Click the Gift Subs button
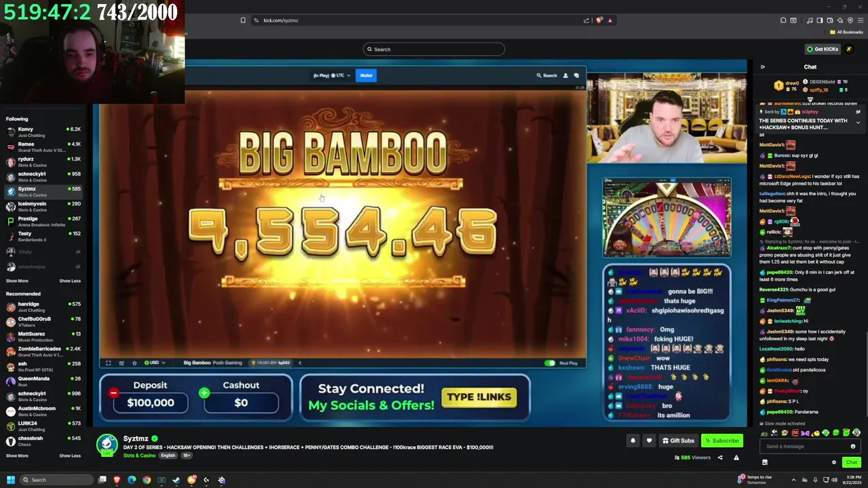The image size is (868, 488). pos(678,441)
